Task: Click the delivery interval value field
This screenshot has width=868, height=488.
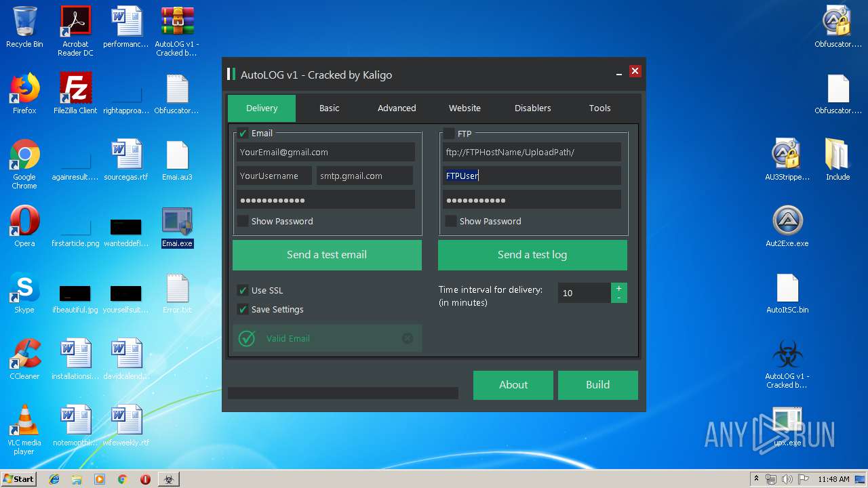Action: click(585, 293)
